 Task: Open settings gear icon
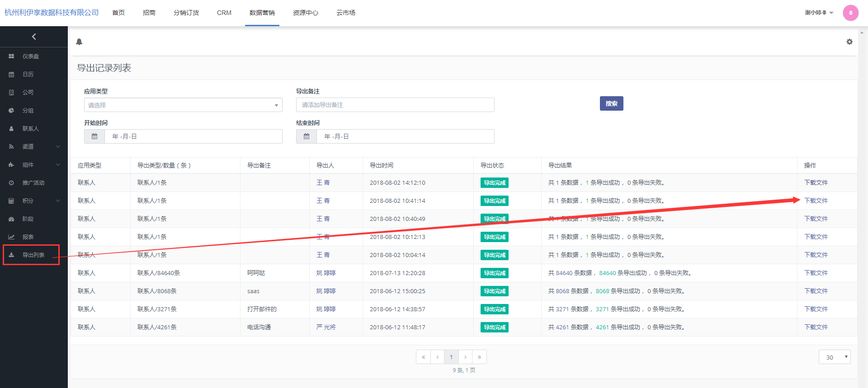[849, 42]
